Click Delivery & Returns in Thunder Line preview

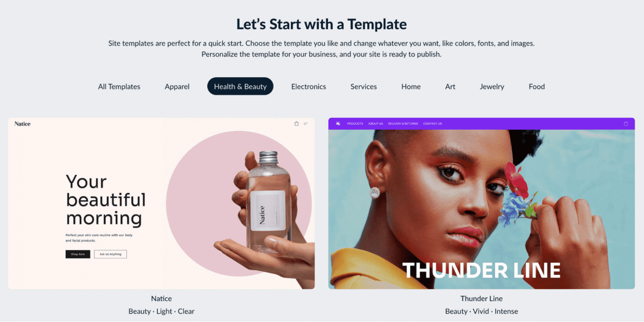point(403,124)
